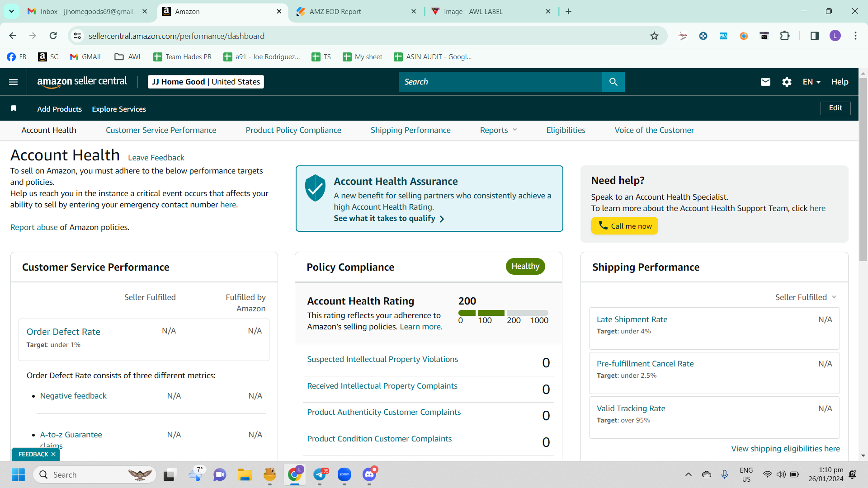Click the Leave Feedback link
This screenshot has height=488, width=868.
click(156, 158)
